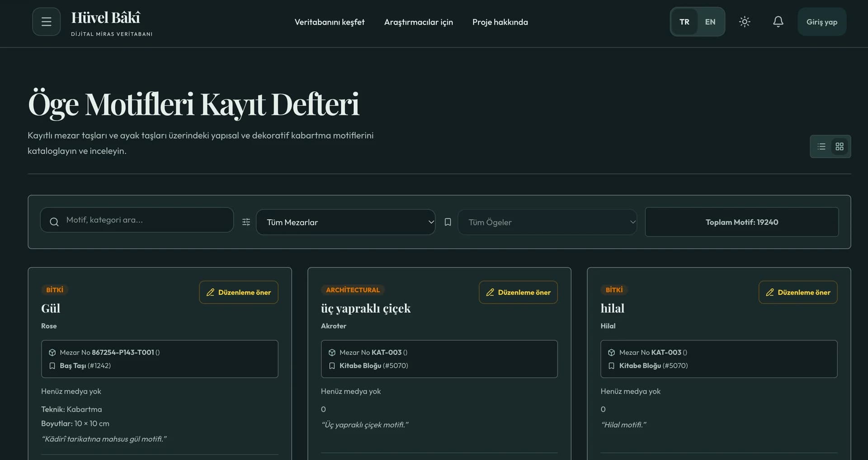Open the Tüm Mezarlar dropdown
Screen dimensions: 868x460
(x=346, y=222)
